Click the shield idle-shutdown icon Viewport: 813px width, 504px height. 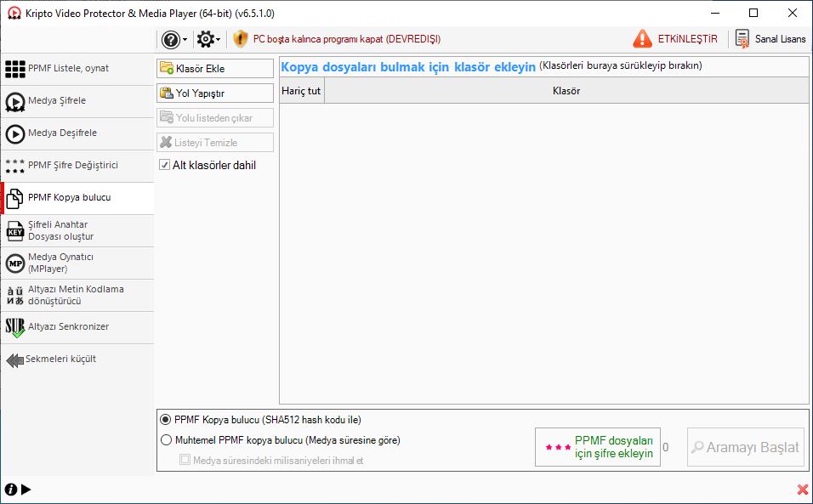pos(240,39)
